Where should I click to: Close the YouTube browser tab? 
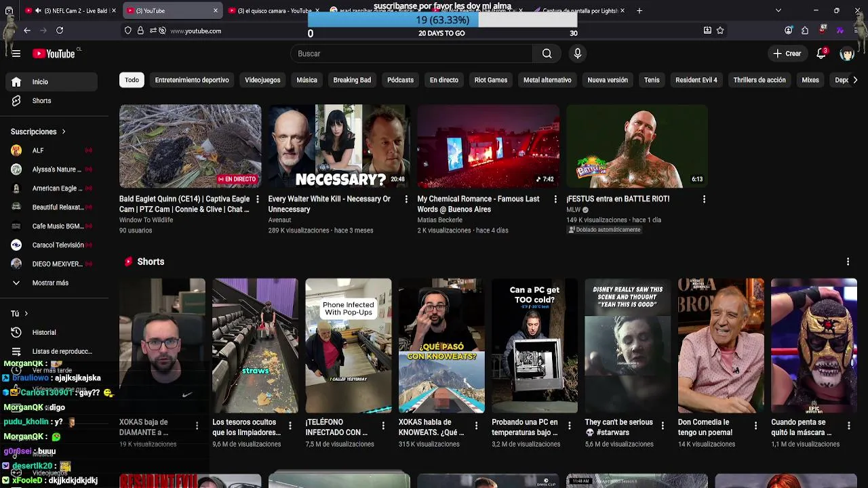click(216, 11)
